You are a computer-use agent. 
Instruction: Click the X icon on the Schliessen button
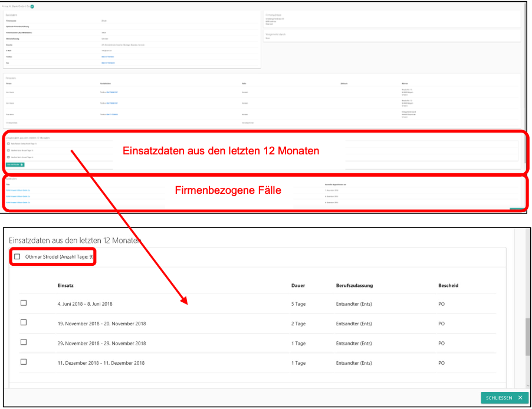coord(520,398)
